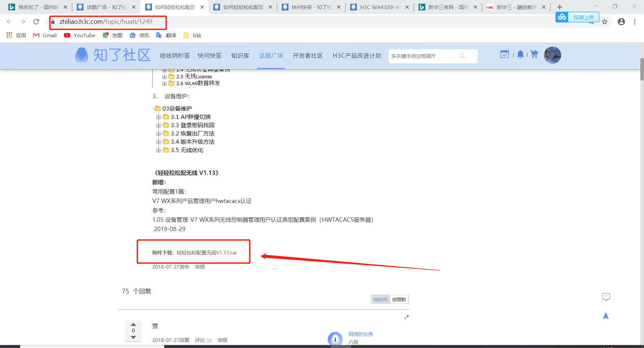Expand the 3.3 登录密码找回 folder
Viewport: 644px width, 348px height.
tap(158, 125)
